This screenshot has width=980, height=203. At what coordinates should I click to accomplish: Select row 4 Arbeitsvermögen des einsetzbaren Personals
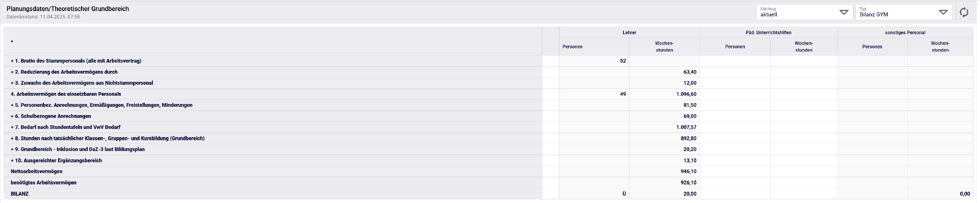click(x=66, y=94)
